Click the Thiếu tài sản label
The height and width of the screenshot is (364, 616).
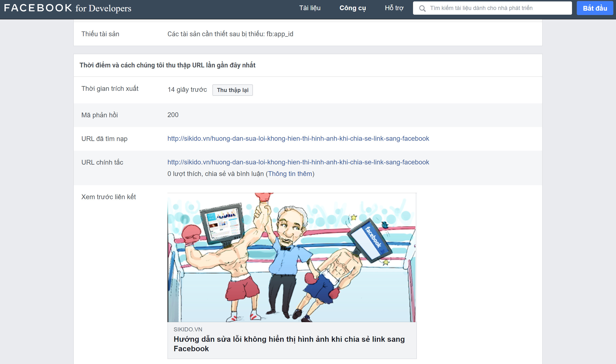click(x=100, y=34)
